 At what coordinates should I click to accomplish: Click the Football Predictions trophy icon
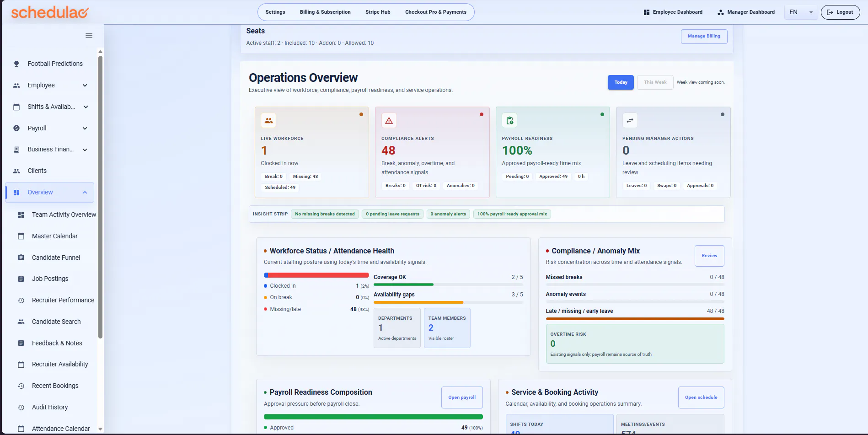(x=16, y=64)
